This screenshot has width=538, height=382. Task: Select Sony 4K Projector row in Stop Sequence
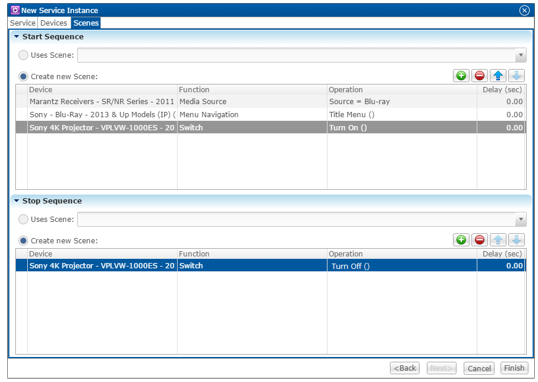point(271,266)
